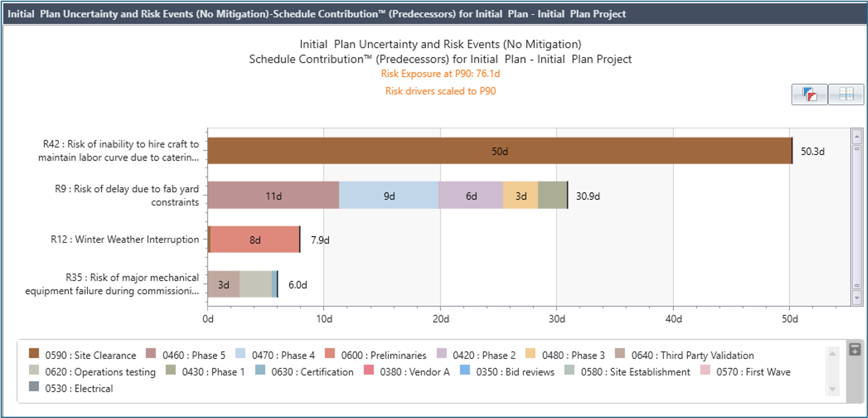This screenshot has height=418, width=868.
Task: Click the legend collapse arrow icon
Action: [854, 350]
